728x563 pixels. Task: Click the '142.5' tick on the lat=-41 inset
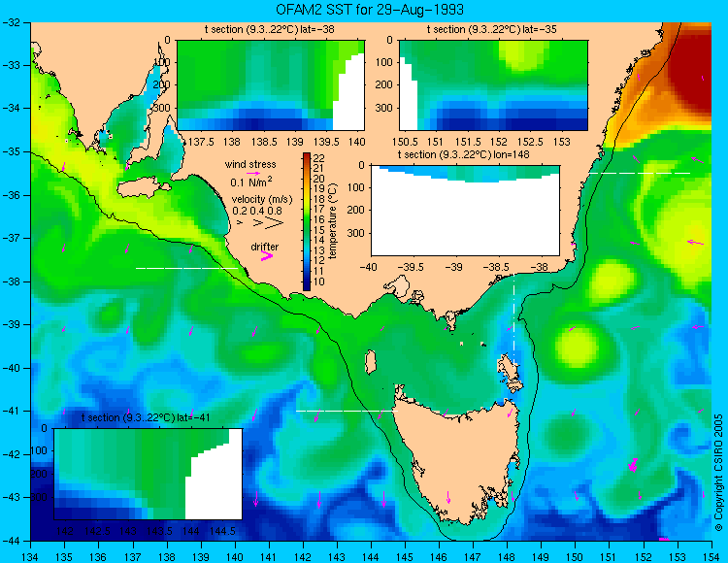click(97, 531)
